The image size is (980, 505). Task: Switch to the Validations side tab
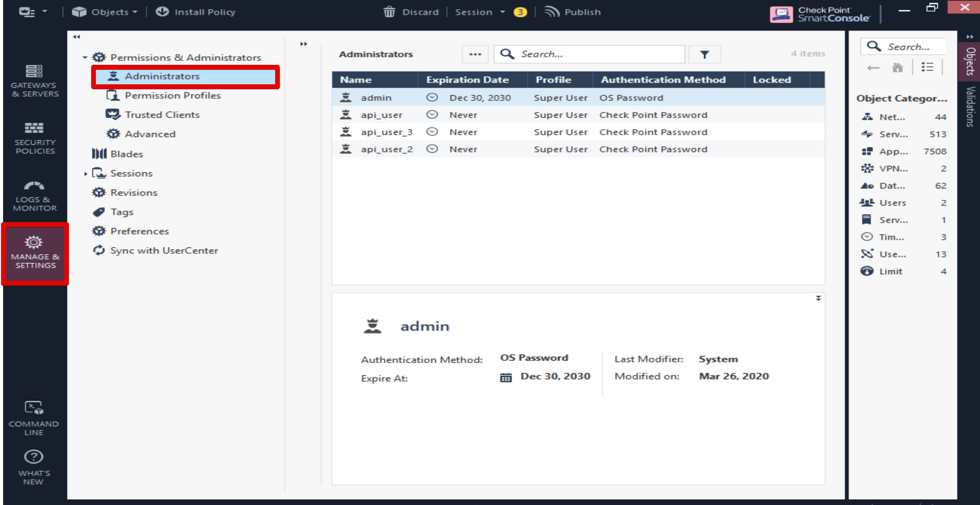click(970, 106)
